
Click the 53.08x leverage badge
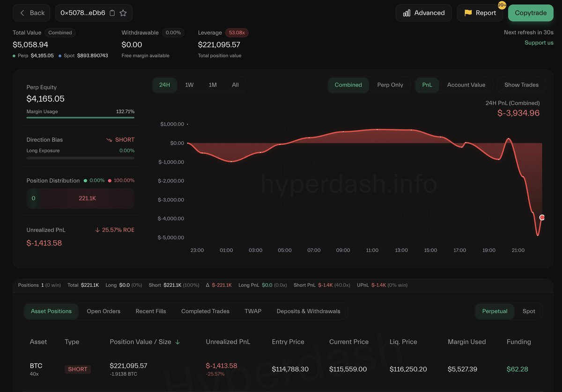pyautogui.click(x=237, y=33)
